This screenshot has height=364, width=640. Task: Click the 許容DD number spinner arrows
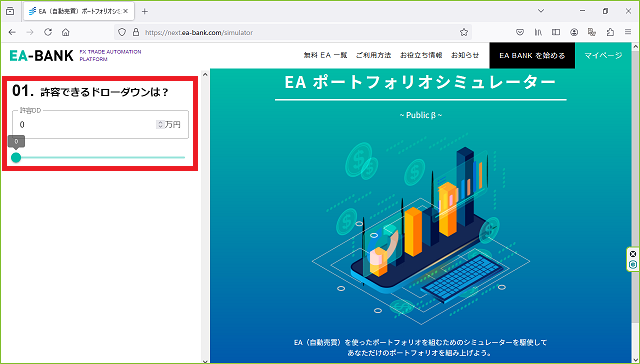tap(160, 124)
